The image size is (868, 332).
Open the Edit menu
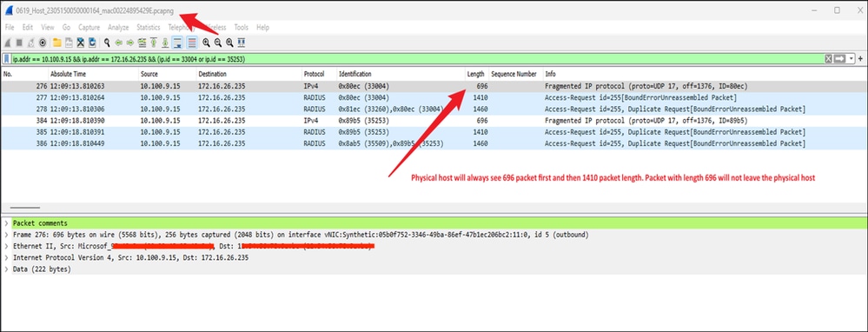pos(28,27)
